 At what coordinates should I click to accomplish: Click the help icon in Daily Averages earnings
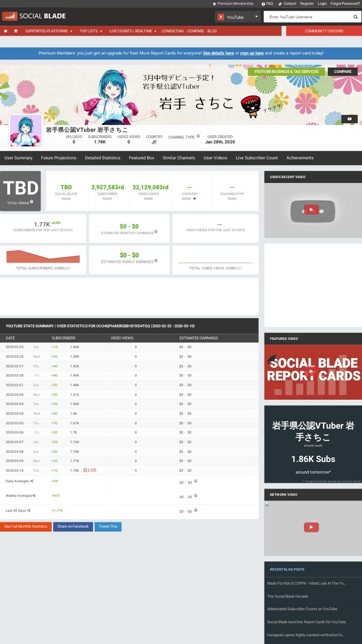[x=195, y=481]
